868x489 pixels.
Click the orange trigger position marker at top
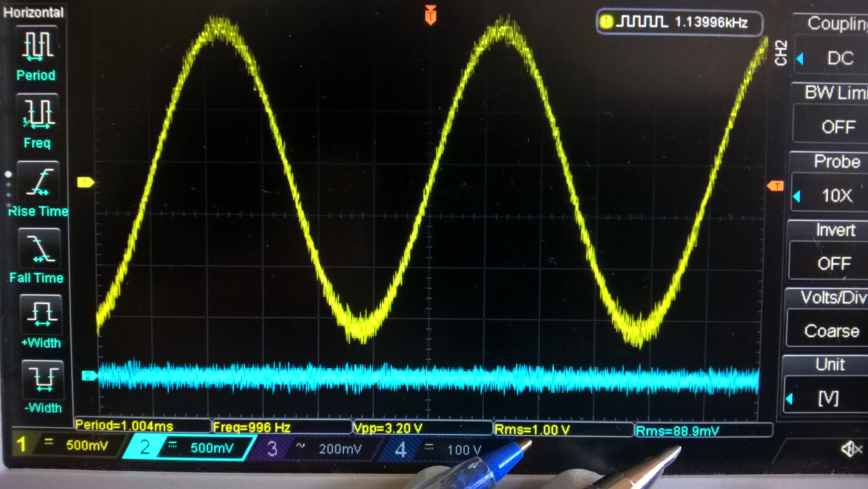[x=431, y=15]
